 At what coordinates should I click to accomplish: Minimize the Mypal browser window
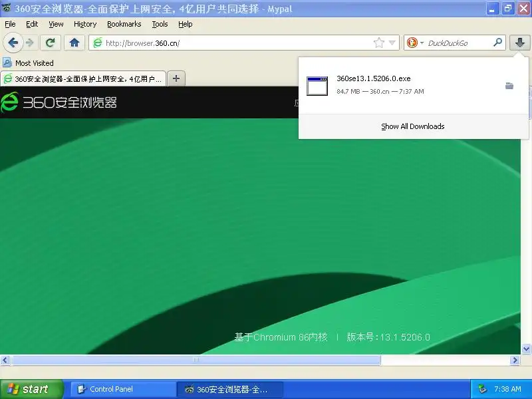(492, 9)
